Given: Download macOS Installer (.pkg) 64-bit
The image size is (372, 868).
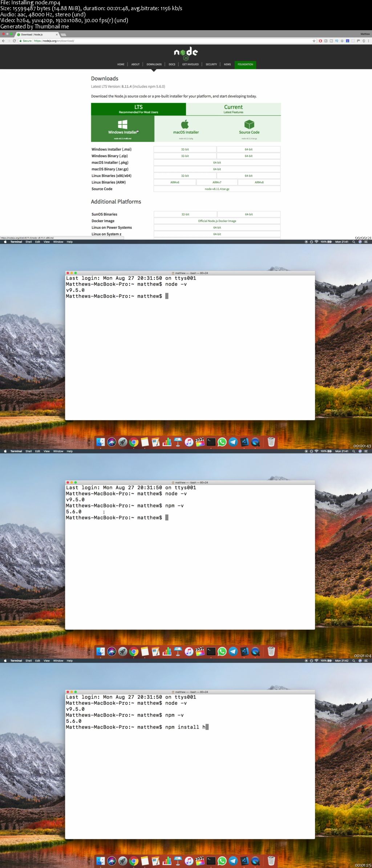Looking at the screenshot, I should point(217,163).
